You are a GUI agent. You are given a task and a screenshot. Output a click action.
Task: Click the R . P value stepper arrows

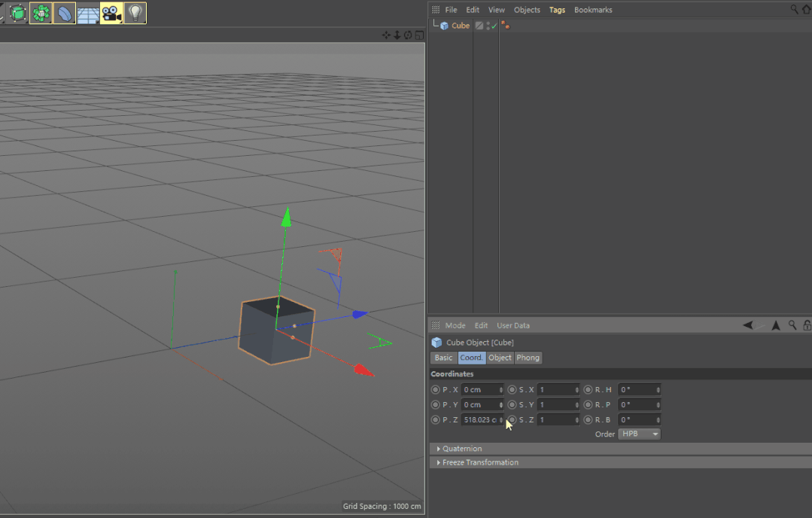tap(658, 404)
